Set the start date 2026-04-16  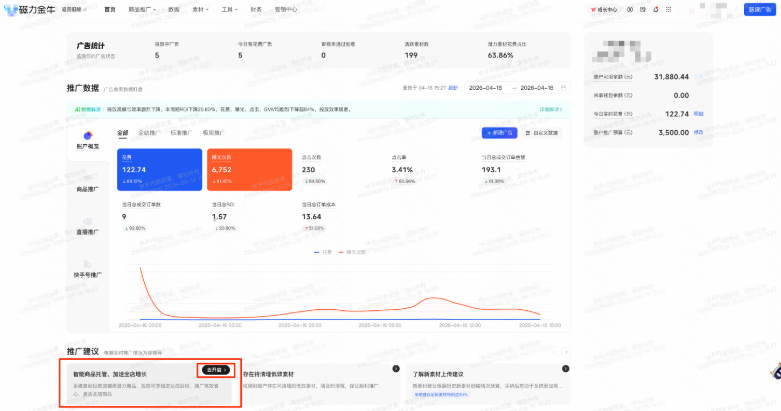pos(486,88)
